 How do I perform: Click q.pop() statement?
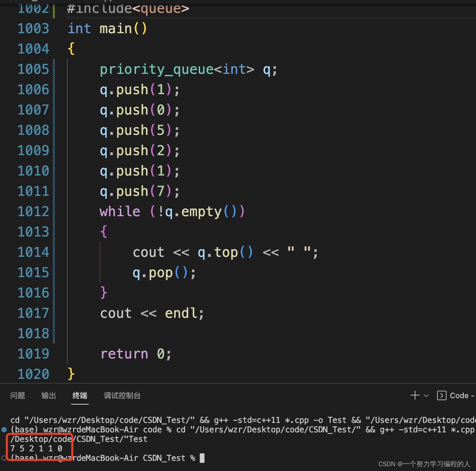tap(164, 273)
